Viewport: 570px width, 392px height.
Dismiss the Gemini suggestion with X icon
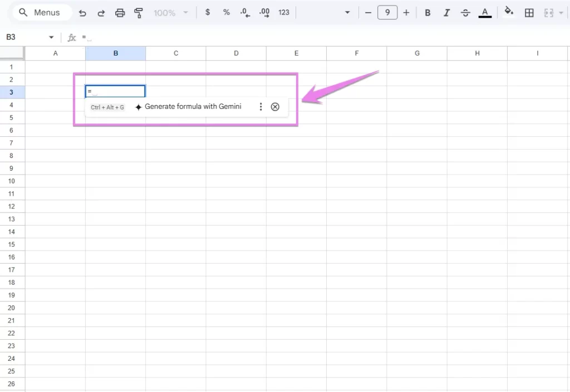point(275,107)
